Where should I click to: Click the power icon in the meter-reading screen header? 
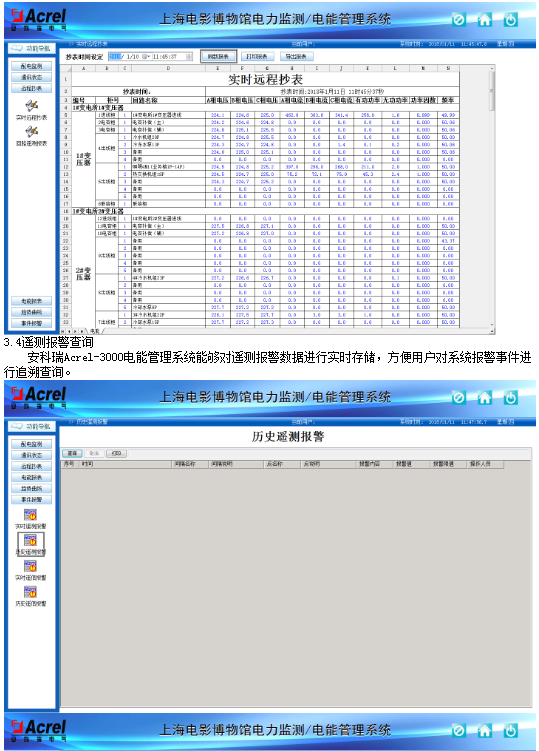click(511, 20)
